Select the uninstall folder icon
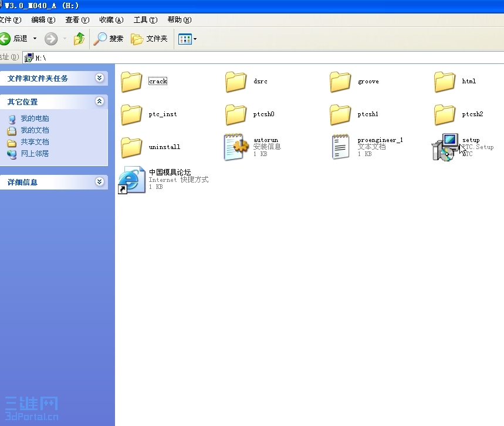This screenshot has width=504, height=426. pos(131,147)
